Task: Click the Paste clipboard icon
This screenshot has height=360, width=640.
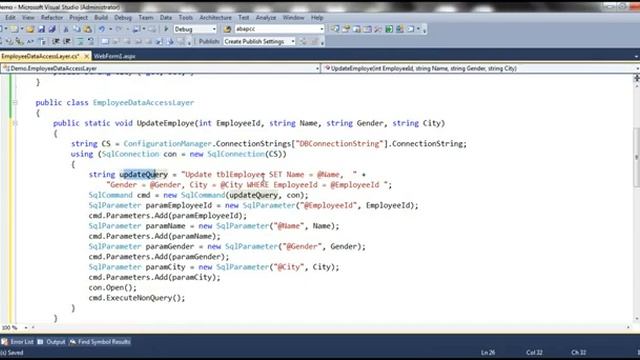Action: [87, 29]
